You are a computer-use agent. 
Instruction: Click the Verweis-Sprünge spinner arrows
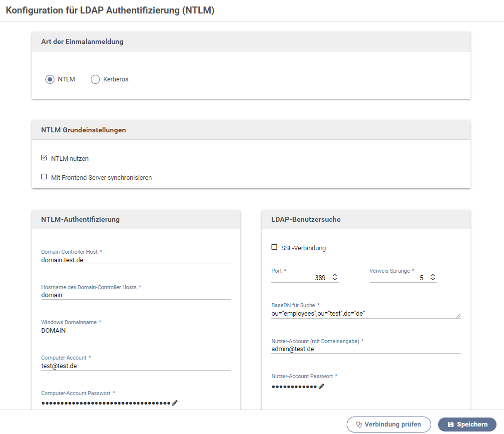pyautogui.click(x=433, y=277)
